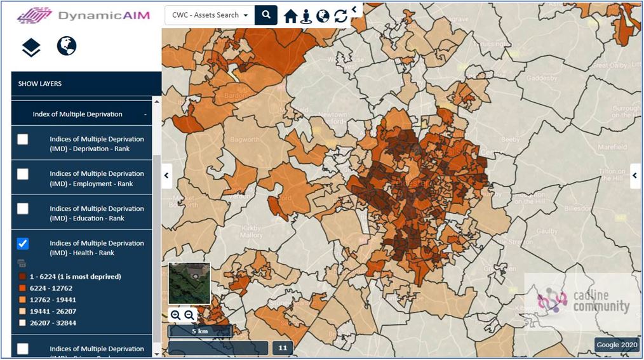Click legend text '1 - 6224 (1 is most deprived)'
Image resolution: width=644 pixels, height=360 pixels.
[75, 277]
